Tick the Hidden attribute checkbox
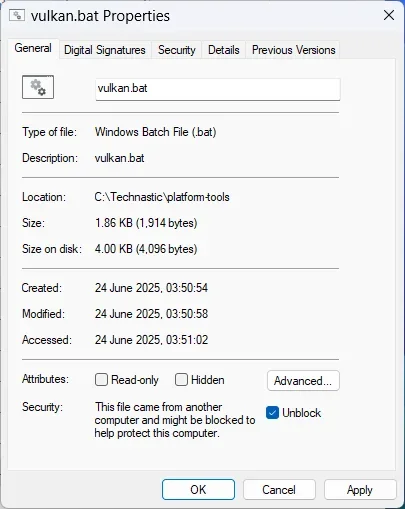The width and height of the screenshot is (405, 509). (x=181, y=380)
